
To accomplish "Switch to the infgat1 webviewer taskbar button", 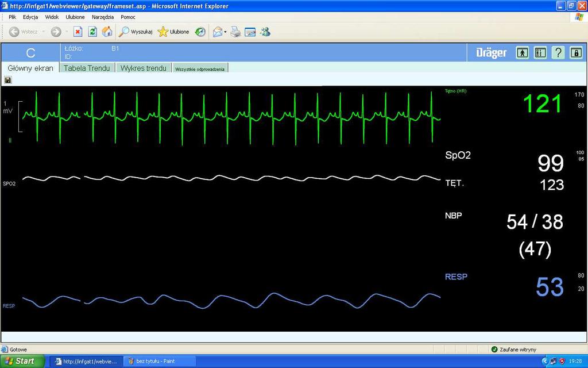I will (x=86, y=361).
